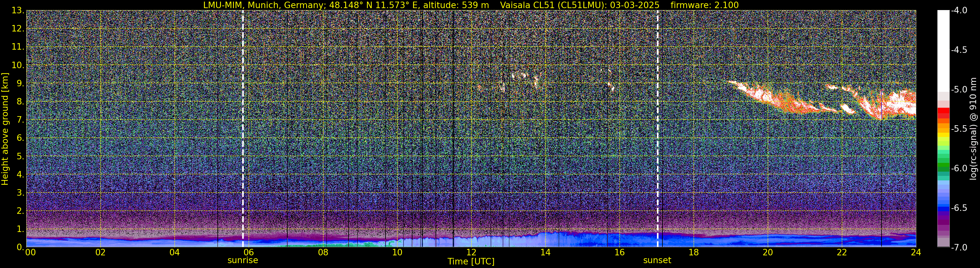Click the '10' time axis tick label

[397, 252]
